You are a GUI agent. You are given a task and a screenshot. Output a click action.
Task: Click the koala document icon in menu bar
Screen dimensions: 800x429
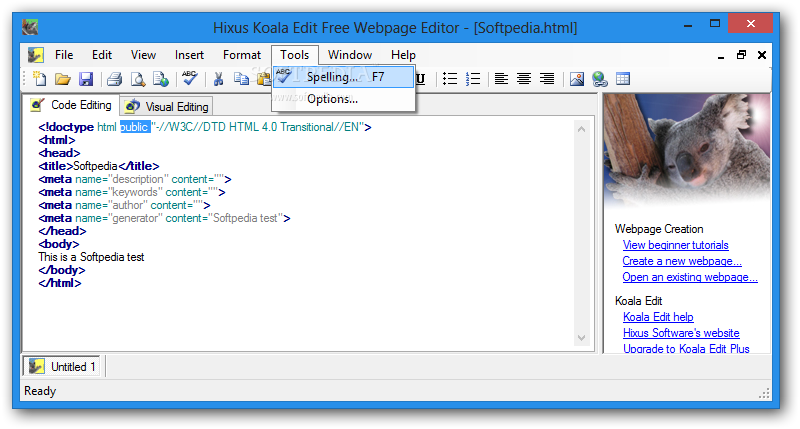[35, 55]
